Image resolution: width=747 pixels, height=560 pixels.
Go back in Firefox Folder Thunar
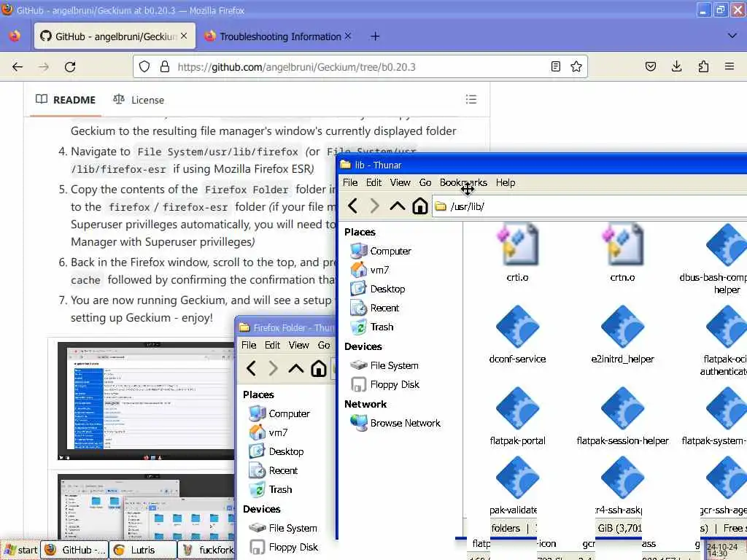(x=252, y=368)
